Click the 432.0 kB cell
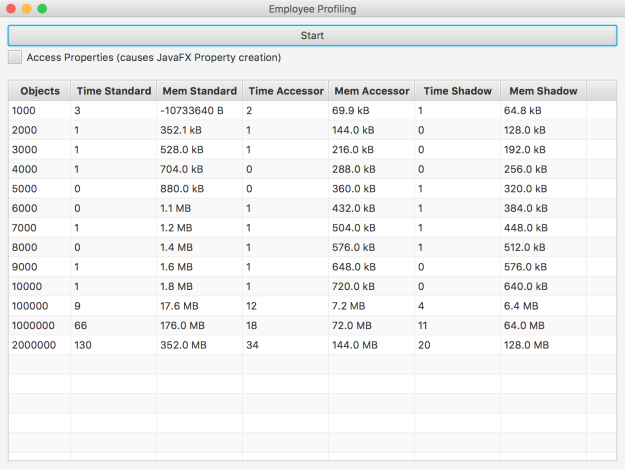 click(371, 208)
